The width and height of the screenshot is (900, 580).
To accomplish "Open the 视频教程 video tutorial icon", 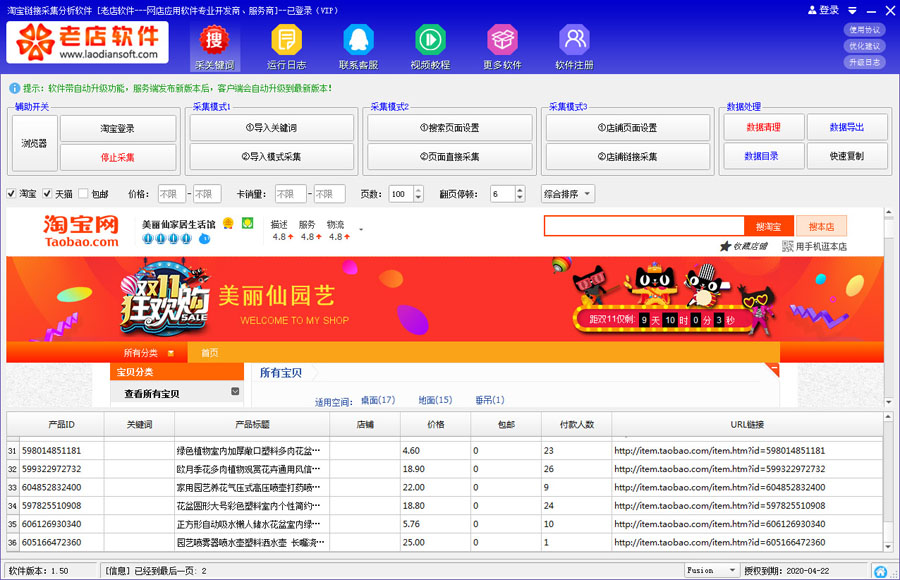I will pos(429,45).
